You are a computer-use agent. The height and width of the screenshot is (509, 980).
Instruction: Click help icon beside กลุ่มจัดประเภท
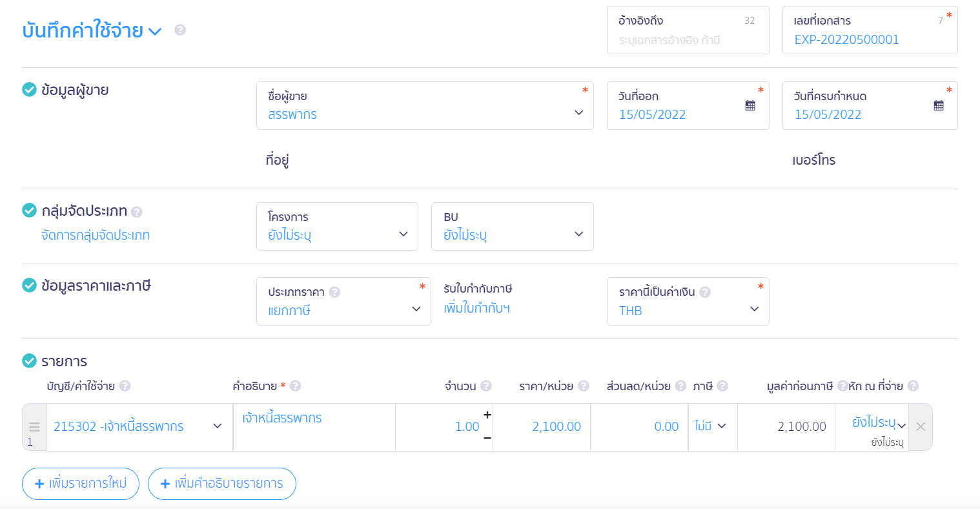point(136,211)
